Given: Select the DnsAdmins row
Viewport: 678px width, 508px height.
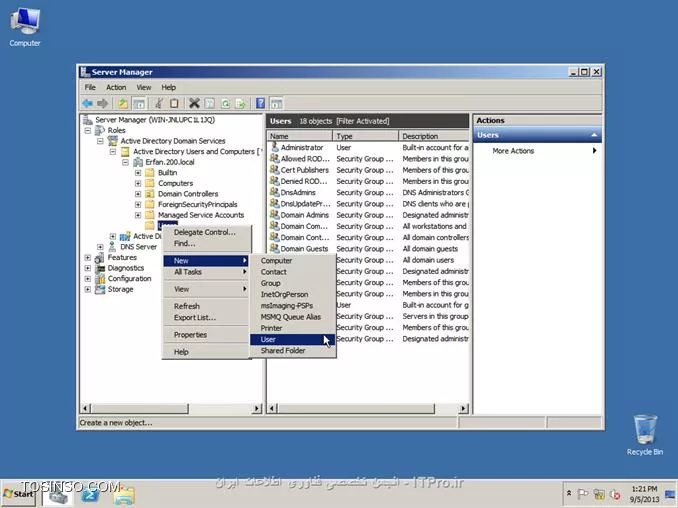Looking at the screenshot, I should point(369,192).
